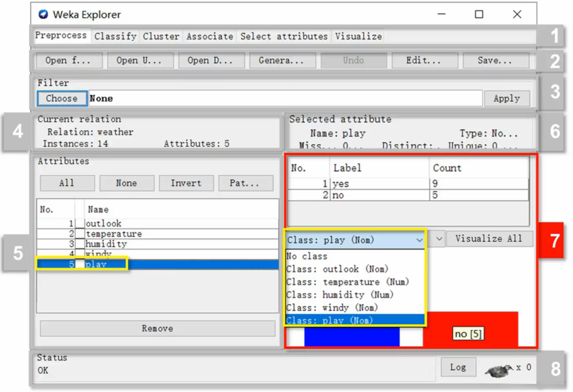Click the Weka bird status icon
The width and height of the screenshot is (573, 392).
click(x=499, y=370)
